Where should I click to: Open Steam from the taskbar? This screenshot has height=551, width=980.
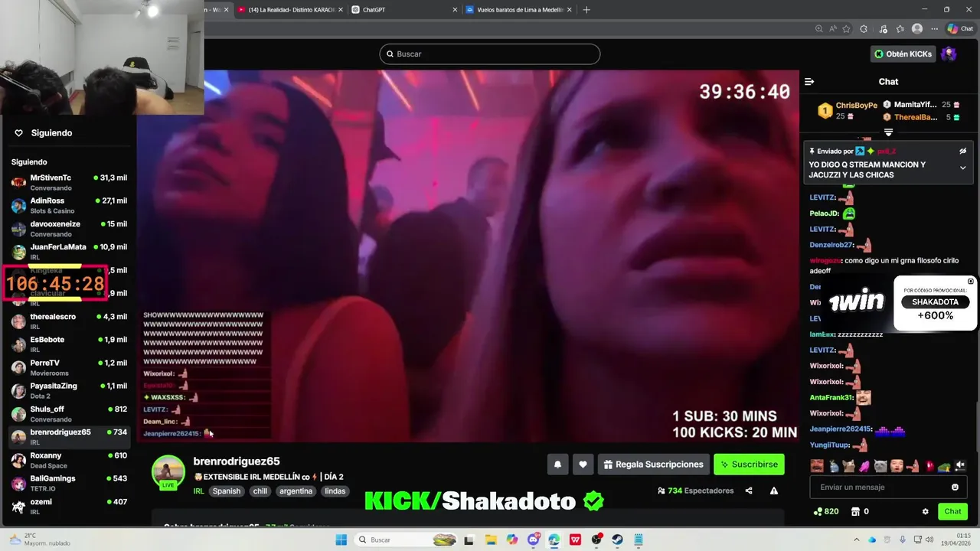617,540
